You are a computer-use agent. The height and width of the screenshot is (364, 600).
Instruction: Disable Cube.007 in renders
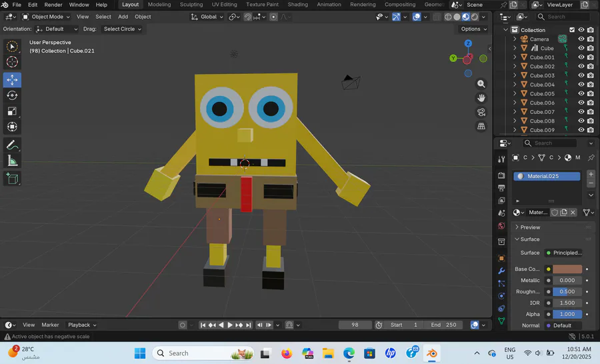pos(591,112)
